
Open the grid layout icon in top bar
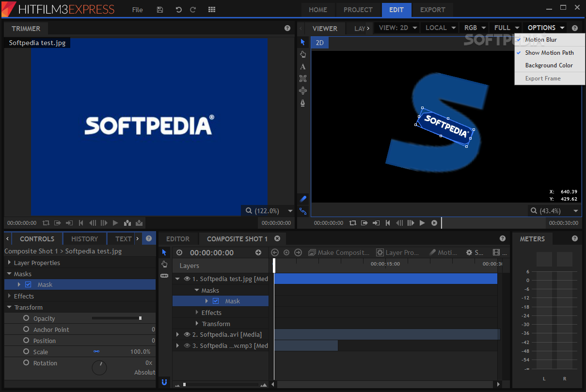212,10
